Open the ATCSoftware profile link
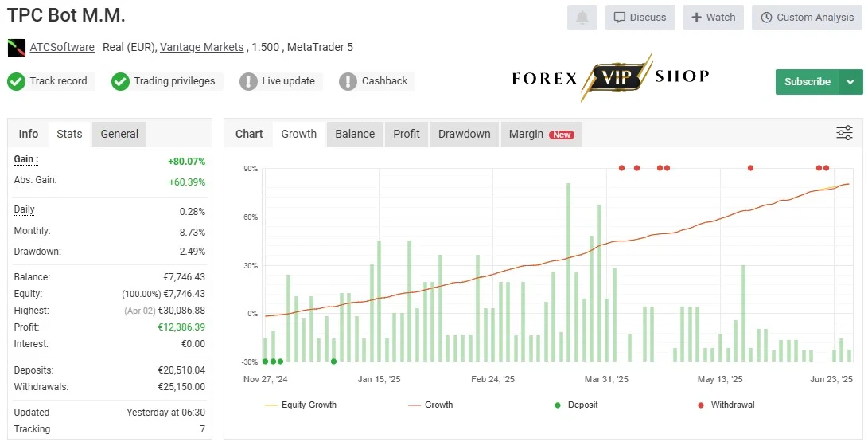The height and width of the screenshot is (446, 868). 62,47
